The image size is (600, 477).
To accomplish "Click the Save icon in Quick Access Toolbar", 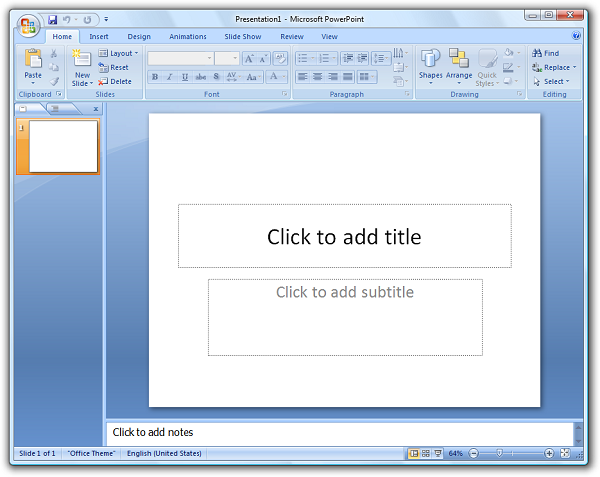I will point(52,19).
